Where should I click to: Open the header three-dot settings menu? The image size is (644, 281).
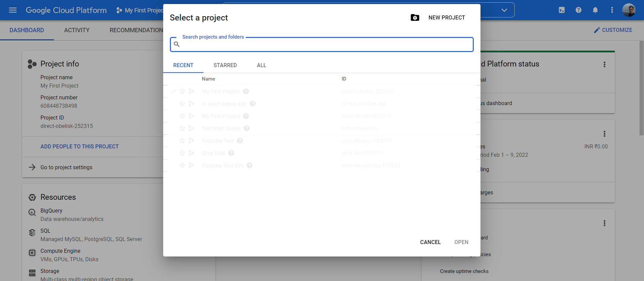612,10
